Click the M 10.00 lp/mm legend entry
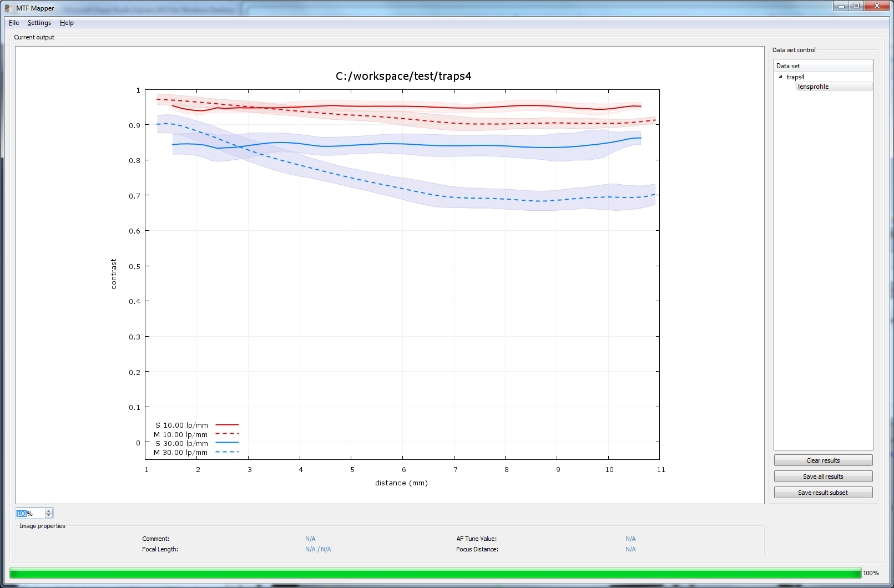Viewport: 894px width, 588px height. click(196, 434)
